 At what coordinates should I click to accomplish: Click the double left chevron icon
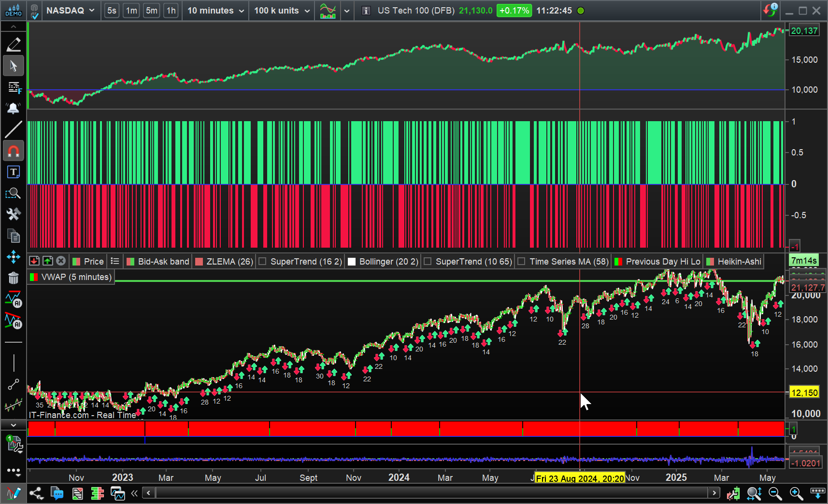[x=134, y=493]
